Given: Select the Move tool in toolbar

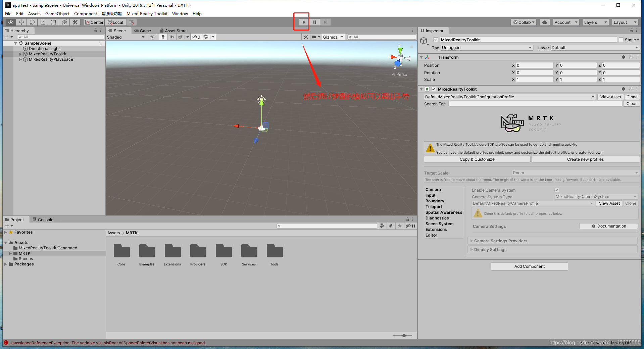Looking at the screenshot, I should [x=21, y=22].
